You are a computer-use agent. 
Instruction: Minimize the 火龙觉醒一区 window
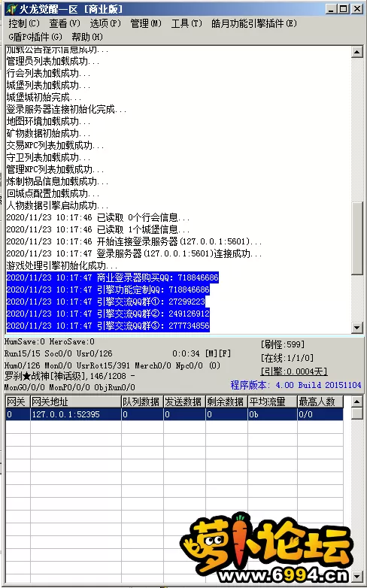click(x=331, y=8)
